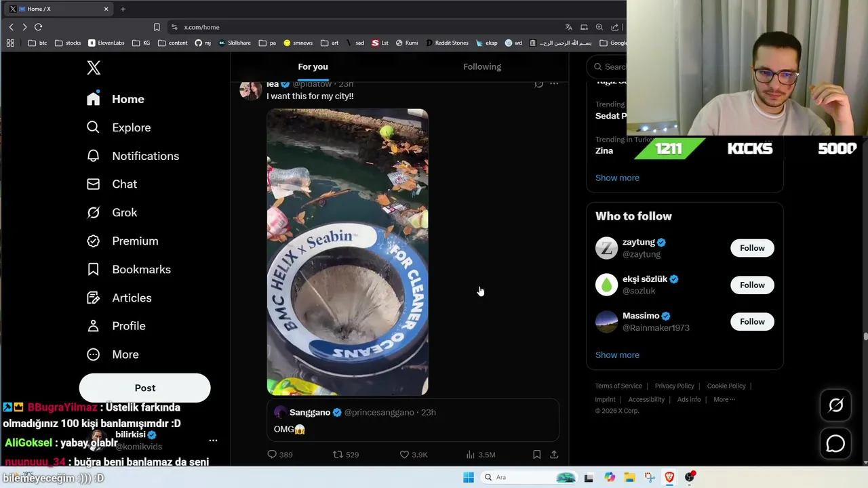Play the Seabin video thumbnail
Image resolution: width=868 pixels, height=488 pixels.
pyautogui.click(x=347, y=251)
